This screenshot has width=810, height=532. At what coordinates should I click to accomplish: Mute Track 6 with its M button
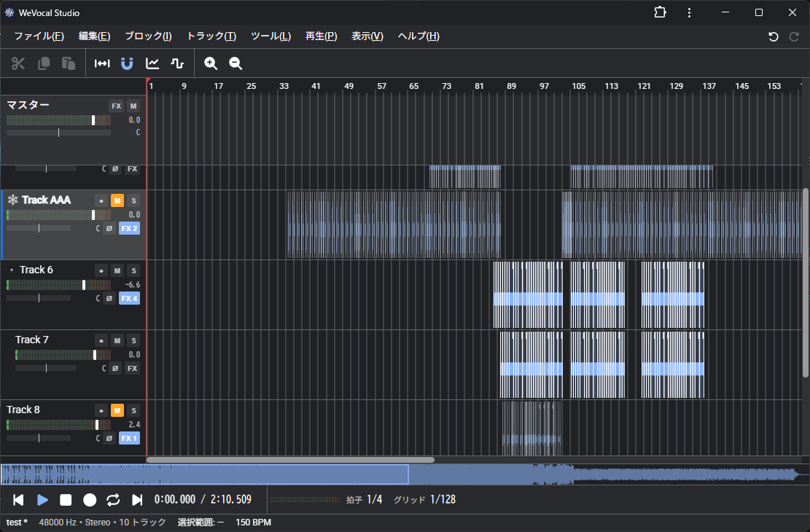point(117,270)
